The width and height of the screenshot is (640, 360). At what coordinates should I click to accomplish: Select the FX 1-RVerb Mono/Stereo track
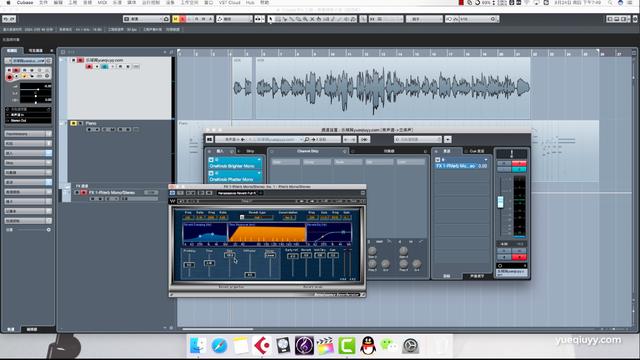tap(111, 192)
